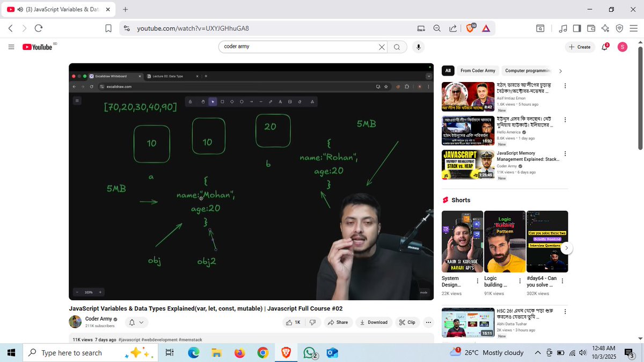Open YouTube notifications bell
Viewport: 644px width, 362px height.
coord(605,47)
